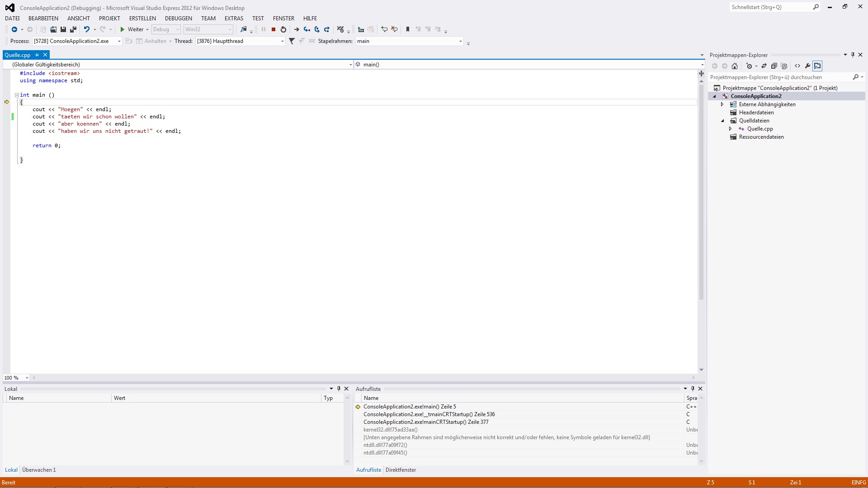
Task: Collapse the main function outline box
Action: [x=17, y=95]
